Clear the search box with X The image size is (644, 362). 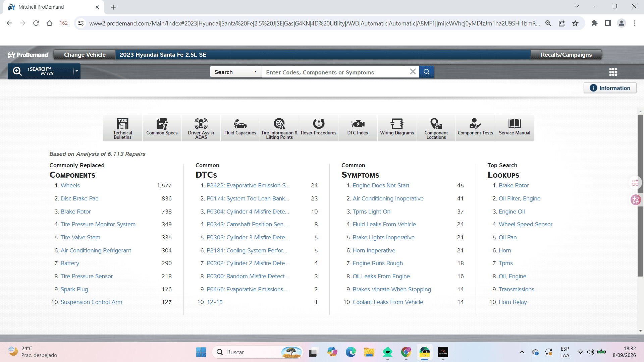coord(413,72)
